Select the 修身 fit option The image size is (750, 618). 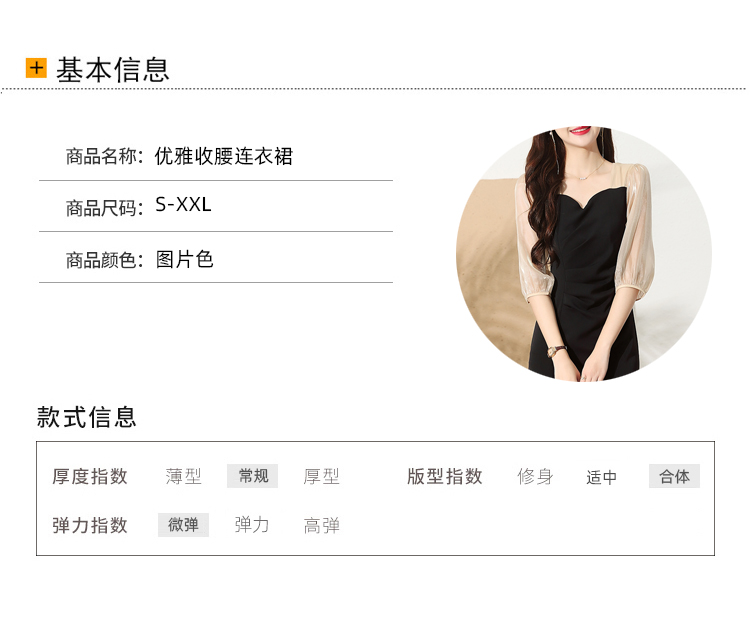tap(535, 476)
